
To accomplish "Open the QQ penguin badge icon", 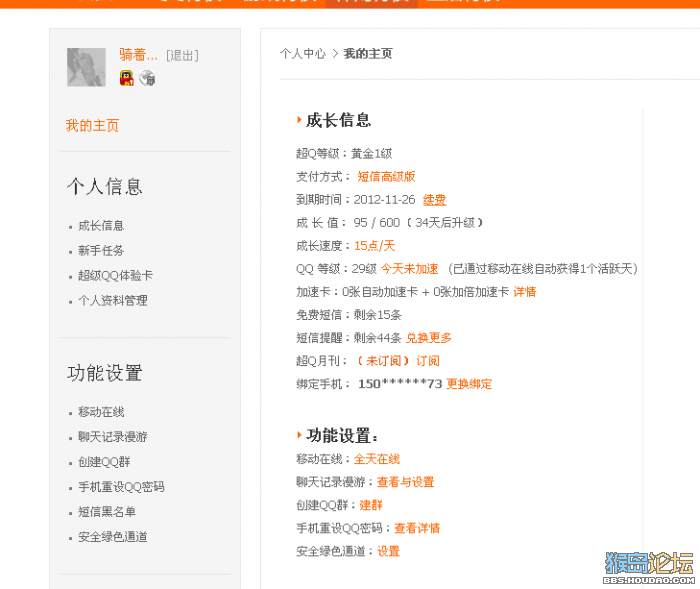I will pyautogui.click(x=127, y=78).
